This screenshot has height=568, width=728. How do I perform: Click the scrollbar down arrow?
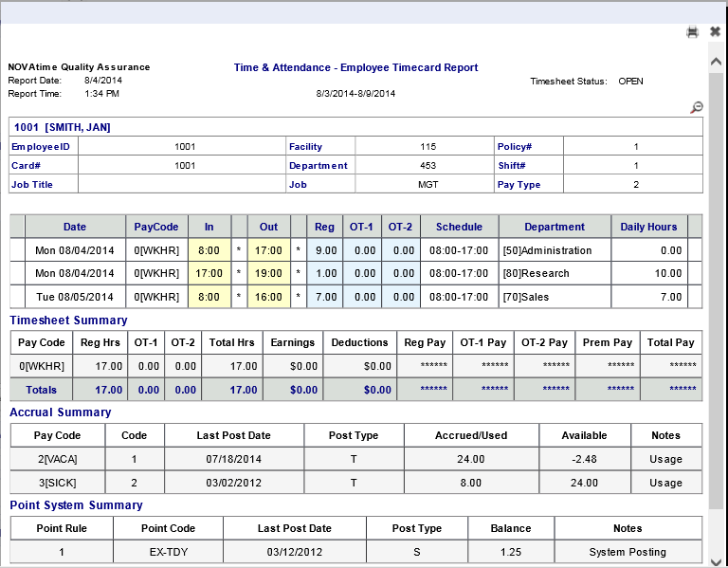(x=716, y=558)
